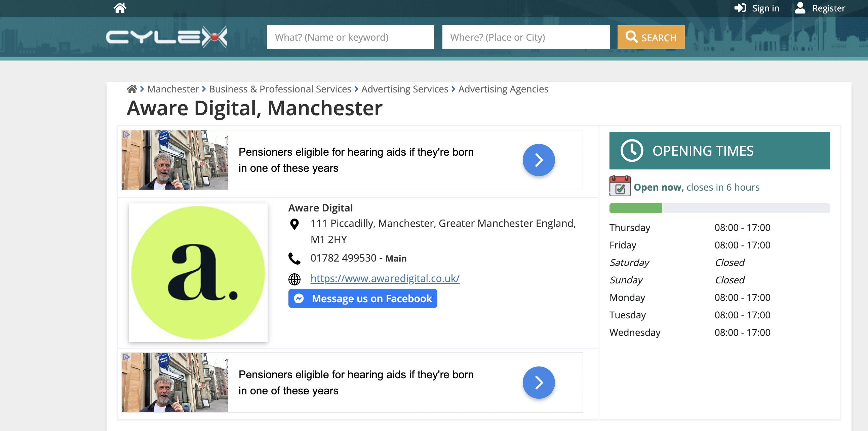Screen dimensions: 868x431
Task: Open the Sign in link
Action: click(x=765, y=8)
